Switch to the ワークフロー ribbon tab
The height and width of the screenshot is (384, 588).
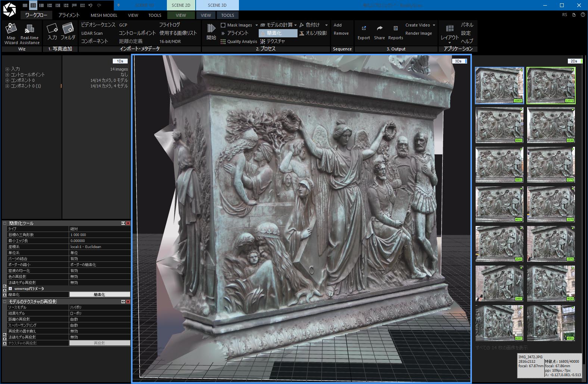point(36,15)
